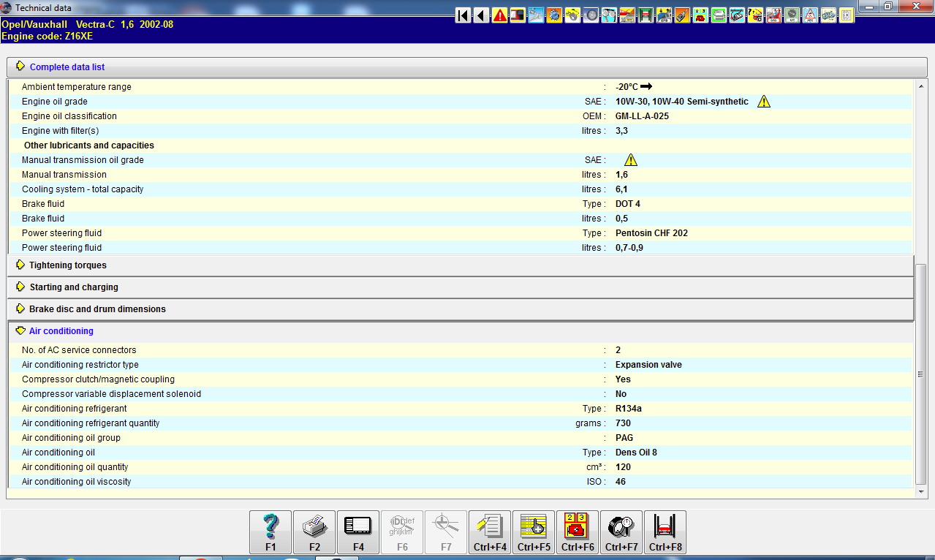Click the GM-LL-A-025 oil classification value

click(643, 116)
